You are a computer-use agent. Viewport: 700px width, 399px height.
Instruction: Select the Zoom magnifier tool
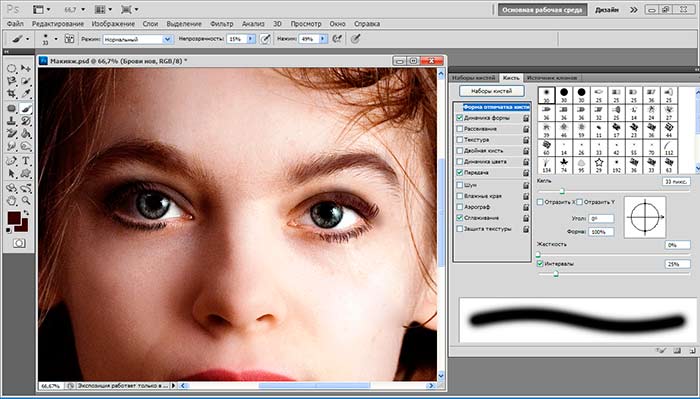pyautogui.click(x=26, y=200)
